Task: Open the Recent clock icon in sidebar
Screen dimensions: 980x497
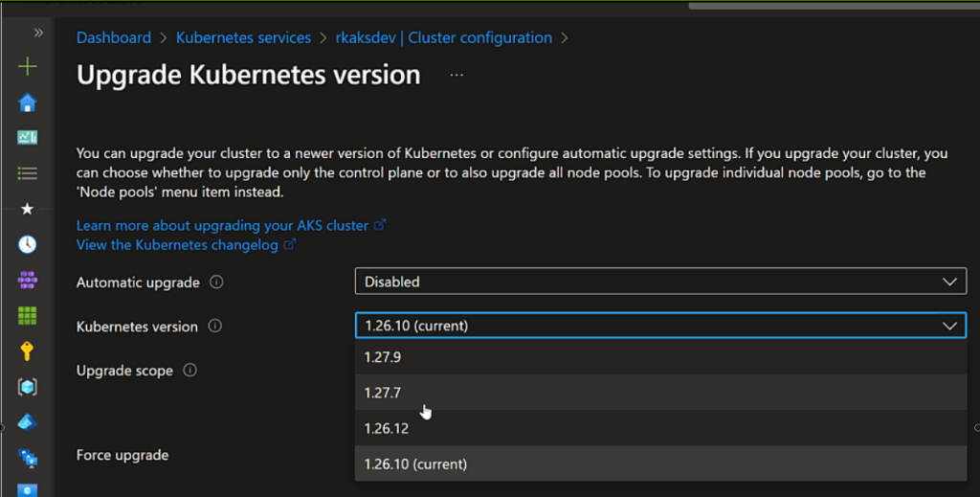Action: [28, 244]
